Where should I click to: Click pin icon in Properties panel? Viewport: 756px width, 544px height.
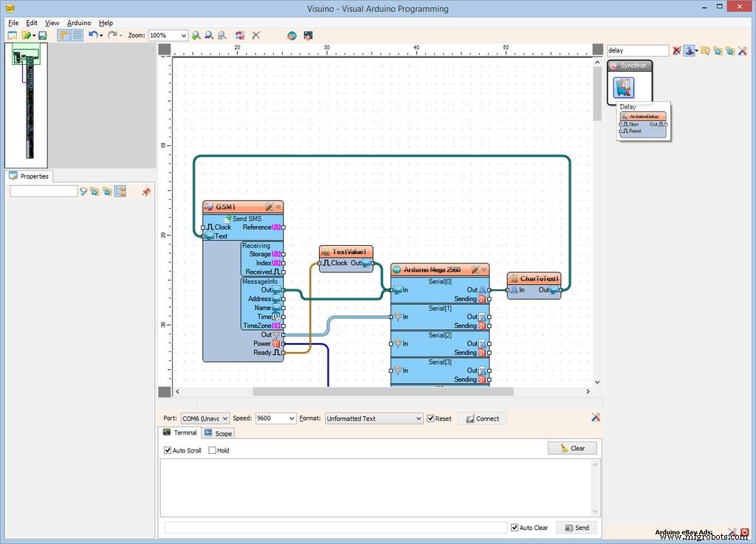click(145, 191)
